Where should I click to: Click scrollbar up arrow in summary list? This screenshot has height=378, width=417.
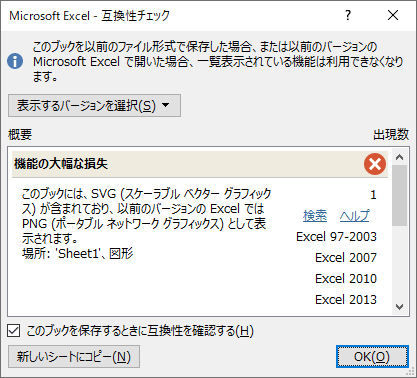pyautogui.click(x=400, y=157)
